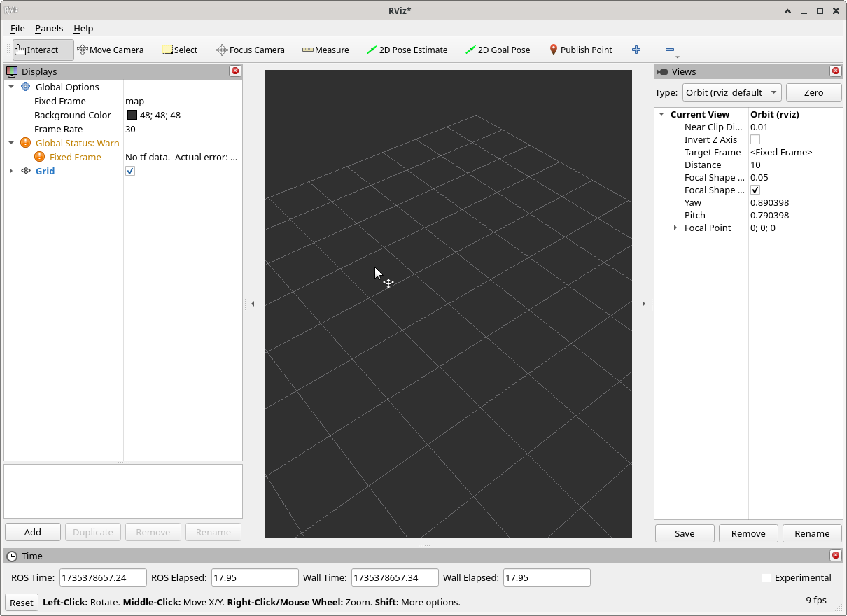
Task: Select the Interact tool
Action: 43,50
